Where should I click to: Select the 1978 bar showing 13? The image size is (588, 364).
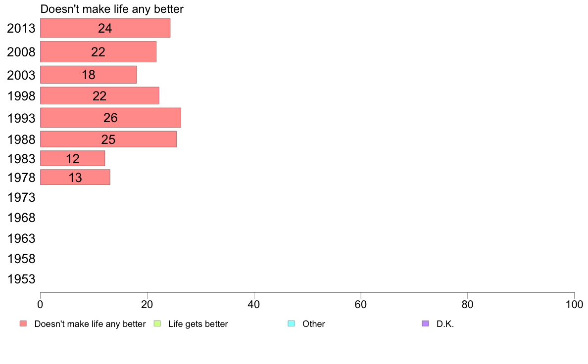(75, 177)
